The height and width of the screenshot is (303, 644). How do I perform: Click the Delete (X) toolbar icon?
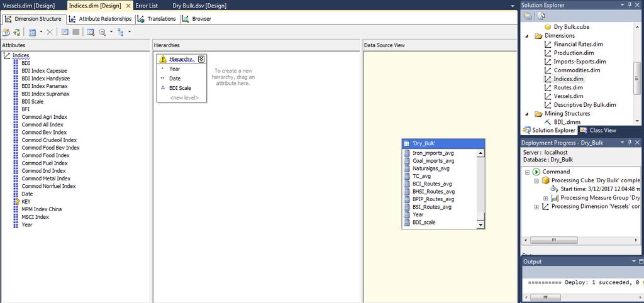point(50,32)
